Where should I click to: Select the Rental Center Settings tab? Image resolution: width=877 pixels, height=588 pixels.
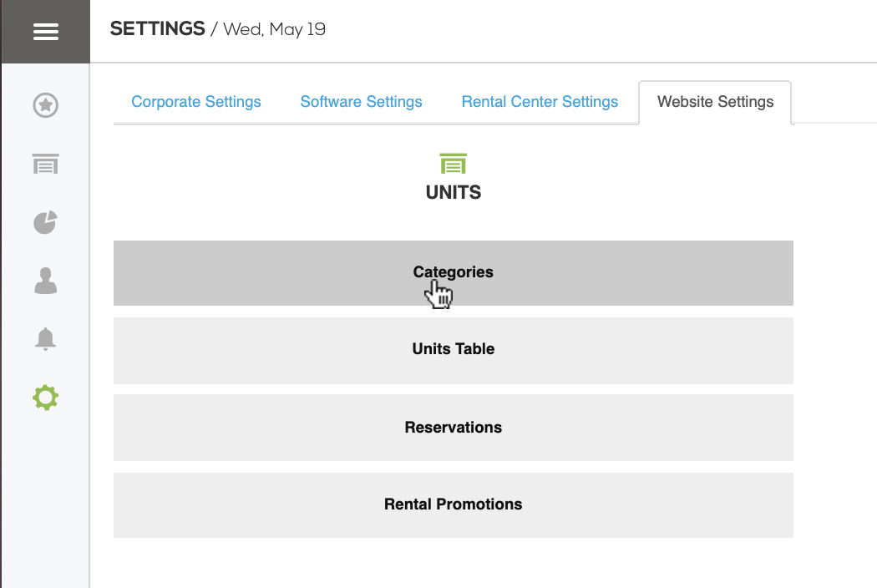[540, 101]
